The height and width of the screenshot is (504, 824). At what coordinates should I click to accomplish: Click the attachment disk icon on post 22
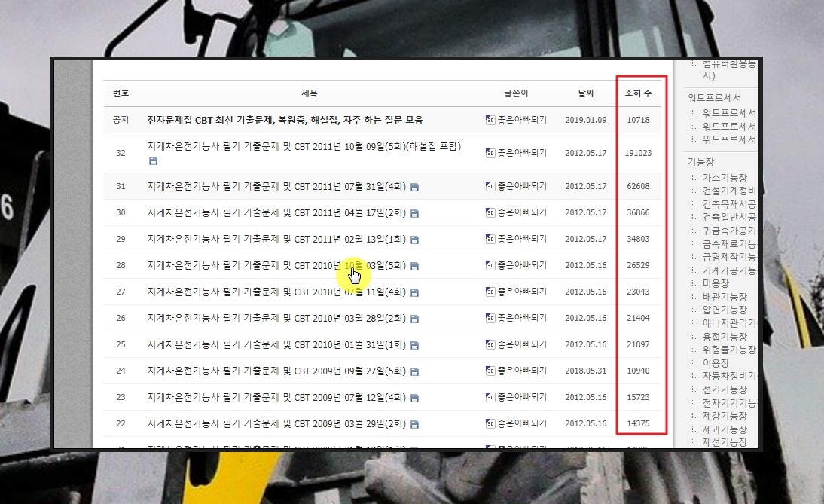414,424
